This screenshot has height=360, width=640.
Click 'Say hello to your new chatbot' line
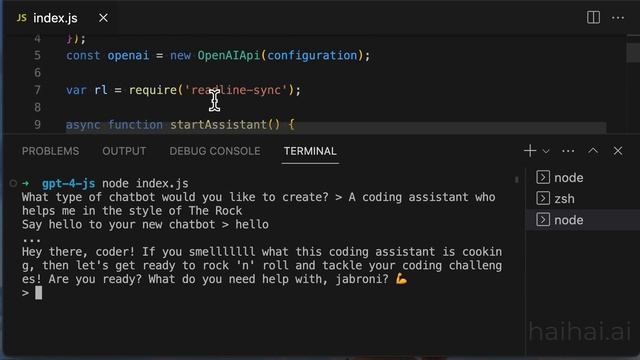tap(145, 224)
